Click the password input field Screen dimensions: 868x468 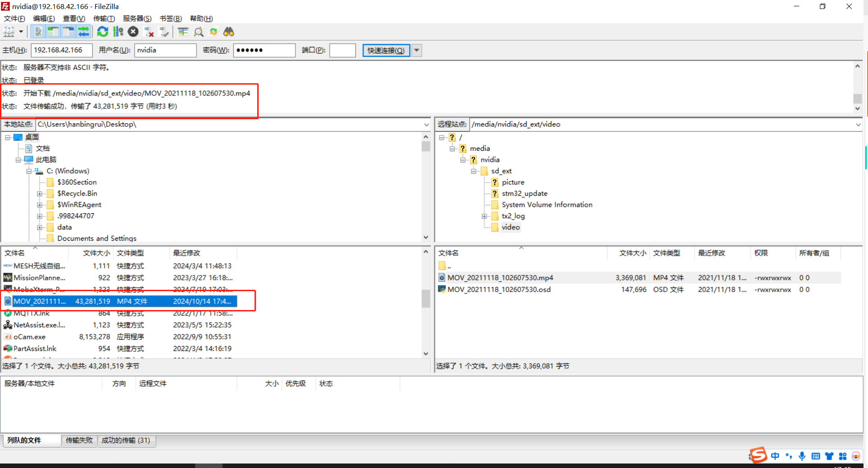click(264, 50)
